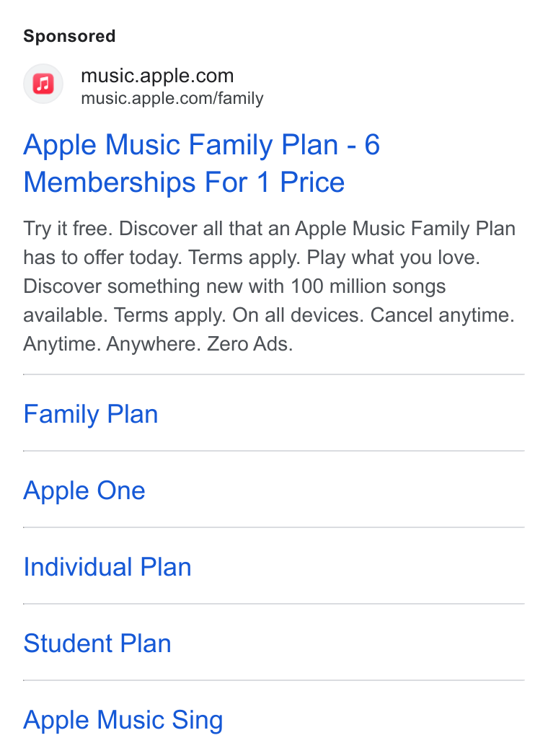The width and height of the screenshot is (548, 756).
Task: Select the Individual Plan link
Action: pos(107,566)
